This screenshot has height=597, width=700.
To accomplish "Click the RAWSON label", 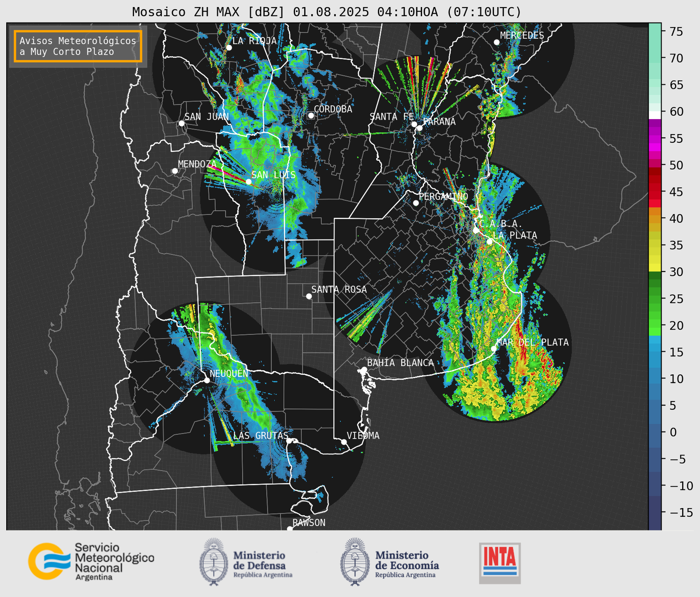I will point(309,523).
